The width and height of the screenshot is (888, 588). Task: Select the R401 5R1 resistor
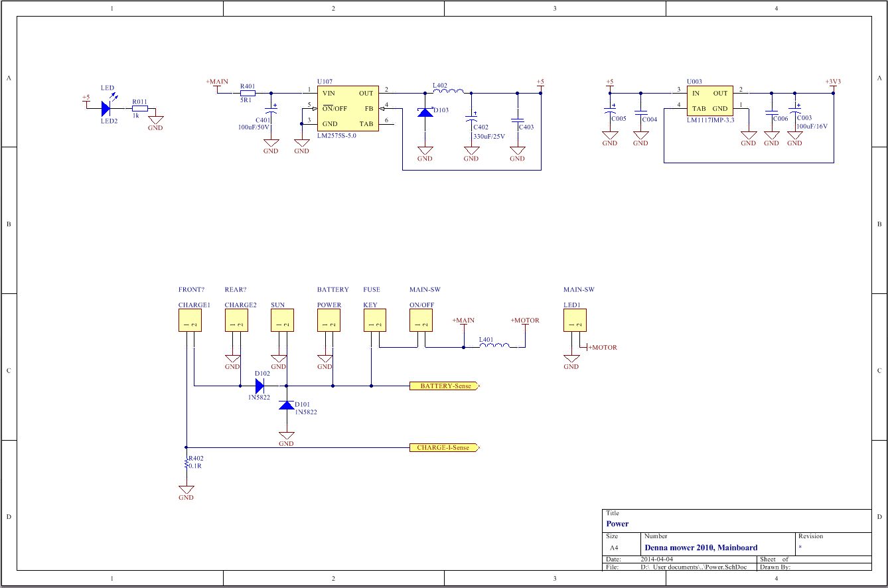tap(247, 93)
